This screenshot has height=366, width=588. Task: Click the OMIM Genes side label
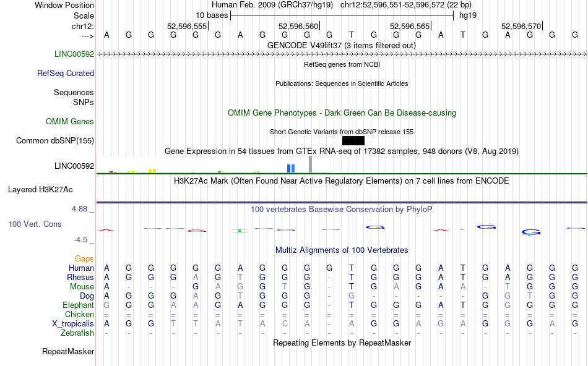click(x=70, y=121)
